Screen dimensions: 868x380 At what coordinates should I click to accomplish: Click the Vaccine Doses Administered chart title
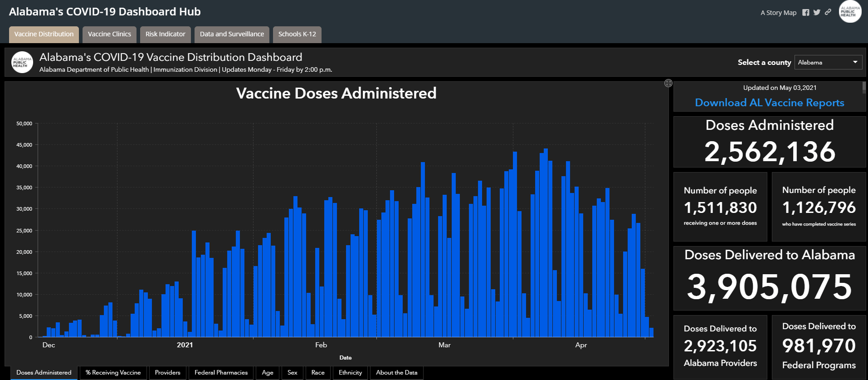(336, 93)
